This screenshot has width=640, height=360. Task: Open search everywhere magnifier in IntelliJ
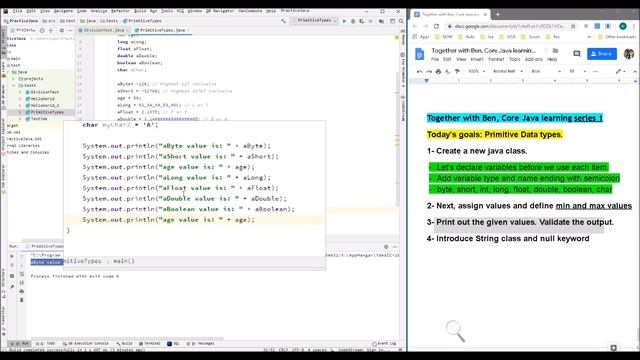tap(401, 21)
